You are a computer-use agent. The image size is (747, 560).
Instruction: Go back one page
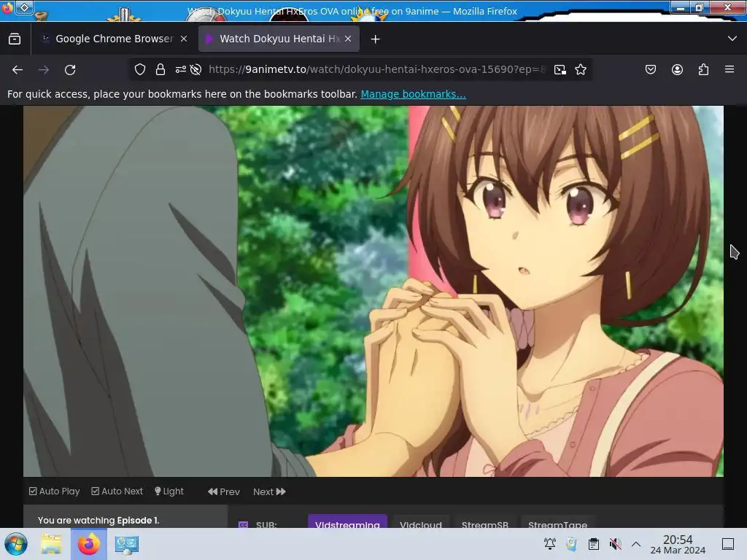18,70
